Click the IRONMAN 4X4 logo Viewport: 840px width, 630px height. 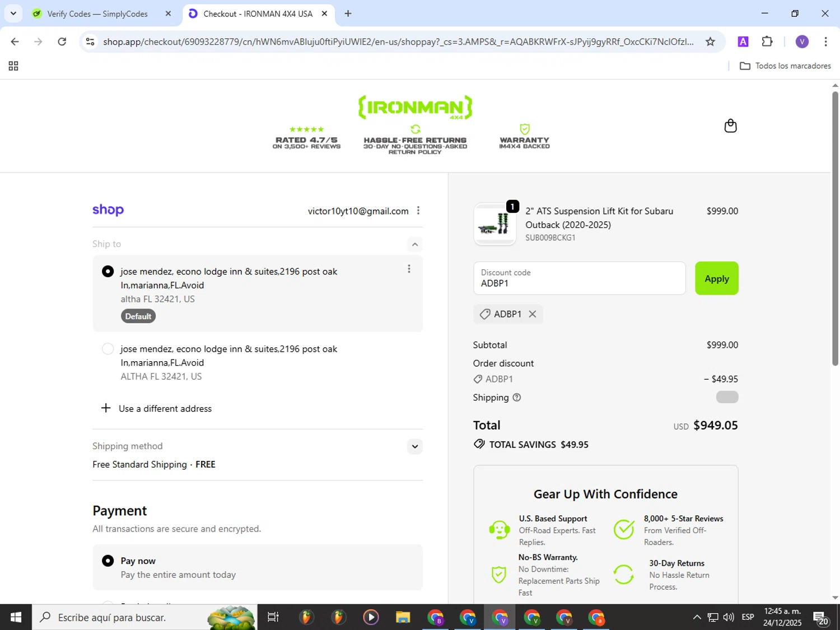pos(415,107)
